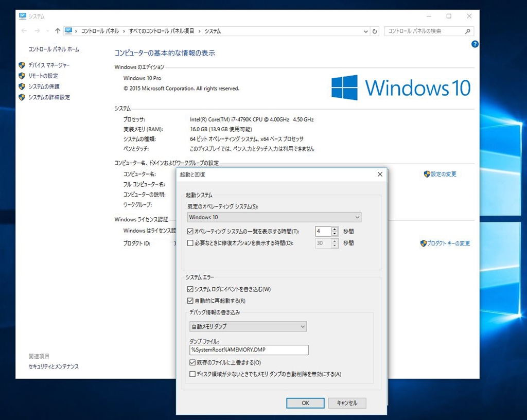This screenshot has width=527, height=420.
Task: Decrease OS list display time spinner
Action: point(335,234)
